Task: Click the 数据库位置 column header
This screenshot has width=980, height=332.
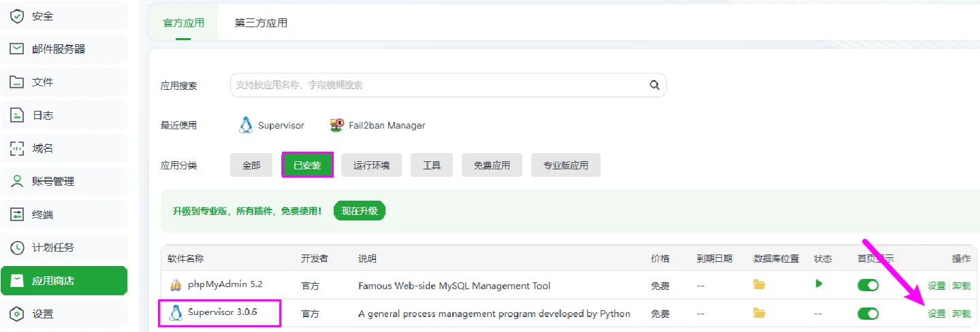Action: pyautogui.click(x=776, y=259)
